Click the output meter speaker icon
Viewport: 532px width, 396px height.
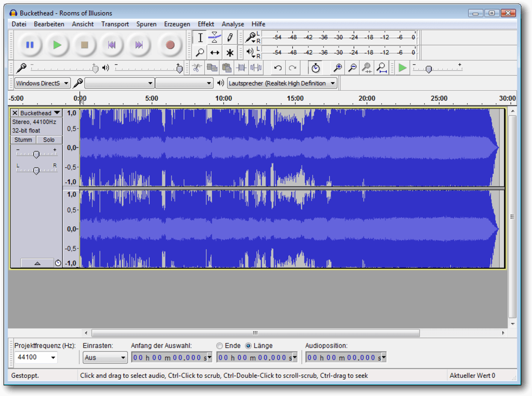coord(251,52)
